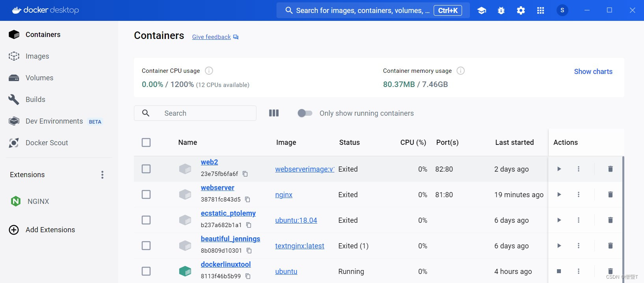644x283 pixels.
Task: Sort by the Status column header
Action: (349, 142)
